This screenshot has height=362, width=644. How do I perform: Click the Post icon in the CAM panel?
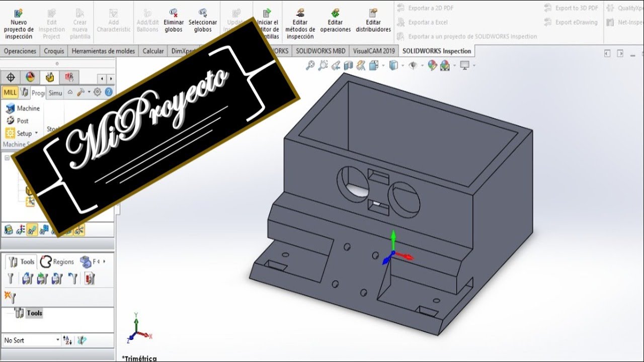(x=10, y=121)
